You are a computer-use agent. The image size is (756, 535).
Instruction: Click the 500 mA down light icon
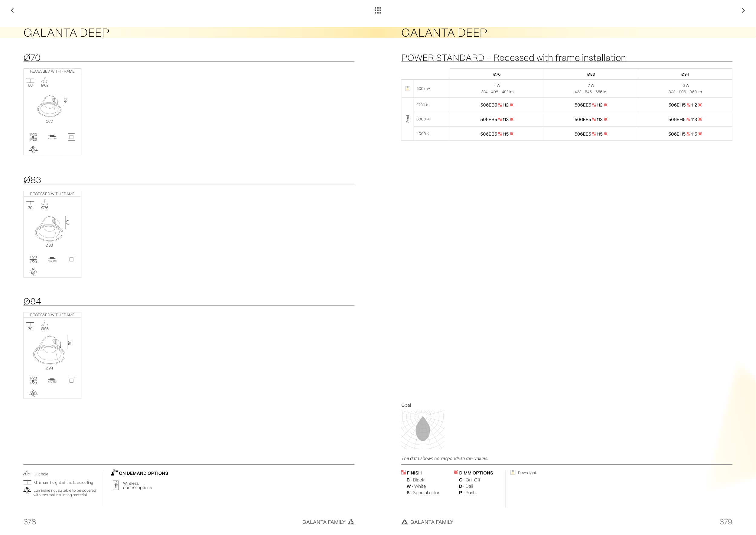tap(407, 88)
